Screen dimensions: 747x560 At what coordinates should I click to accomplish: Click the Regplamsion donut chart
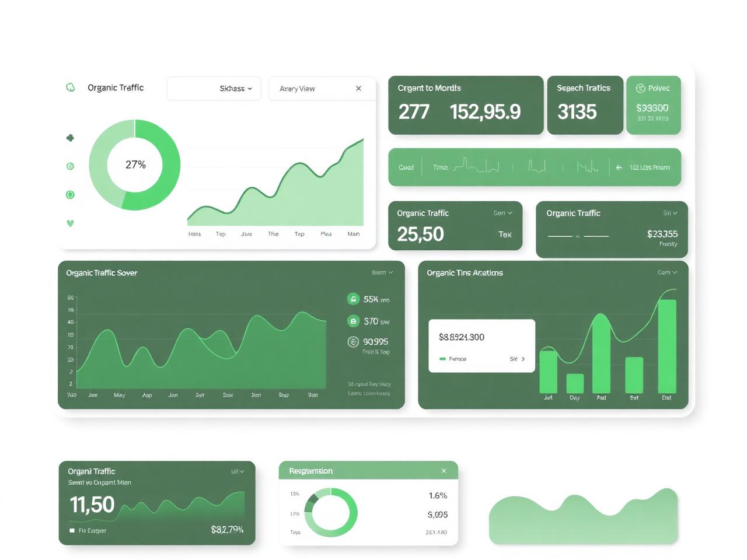pyautogui.click(x=331, y=513)
